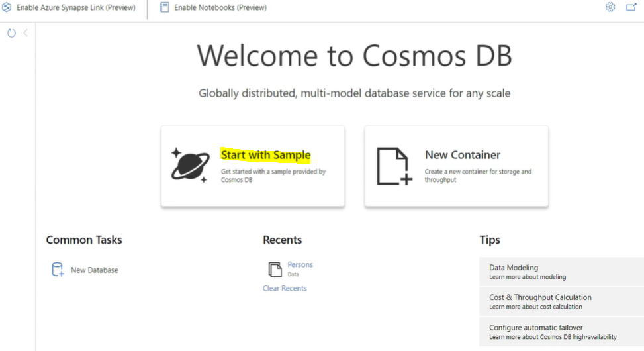
Task: Select Enable Azure Synapse Link (Preview)
Action: 75,8
